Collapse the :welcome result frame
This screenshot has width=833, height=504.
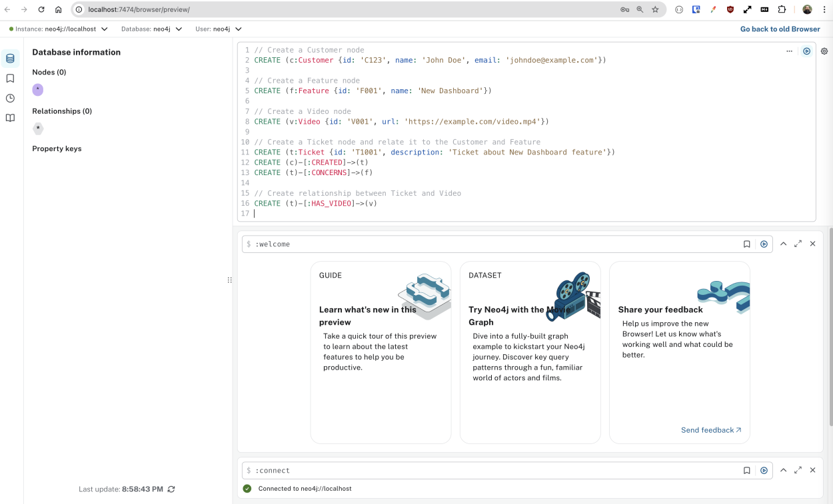pos(783,244)
